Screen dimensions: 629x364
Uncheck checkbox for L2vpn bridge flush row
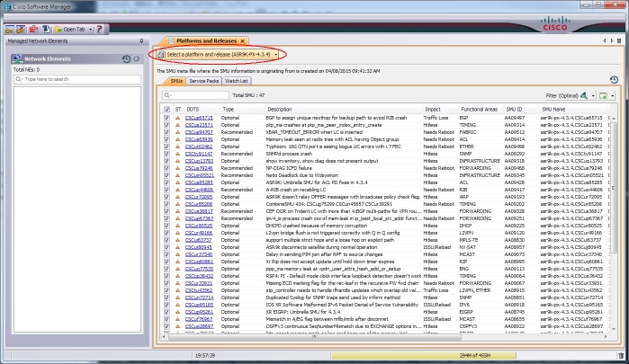click(x=166, y=233)
